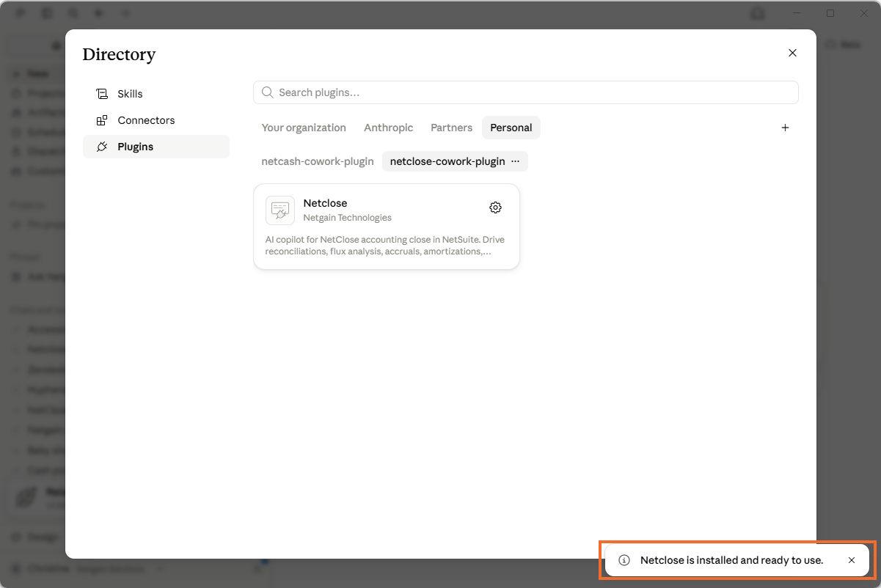Click the magnifier icon in plugin search
Screen dimensions: 881x588
pos(268,92)
